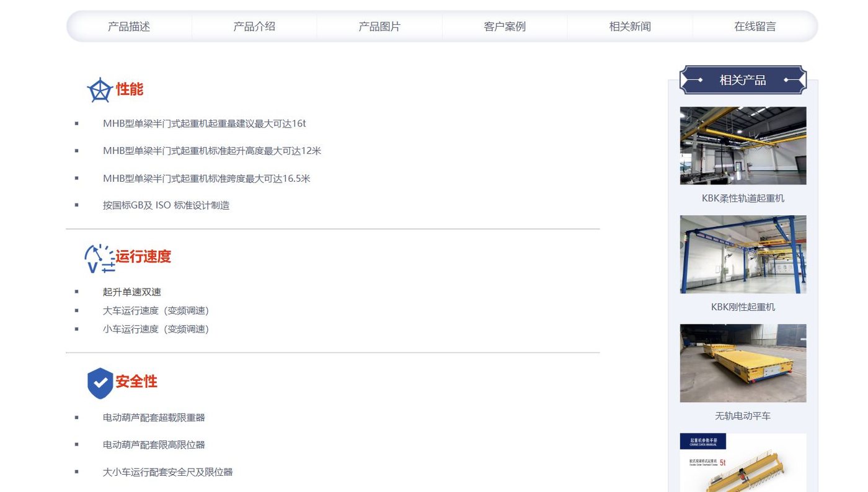Click 大小车运行配套安全尺及限位器 text
868x492 pixels.
point(167,472)
